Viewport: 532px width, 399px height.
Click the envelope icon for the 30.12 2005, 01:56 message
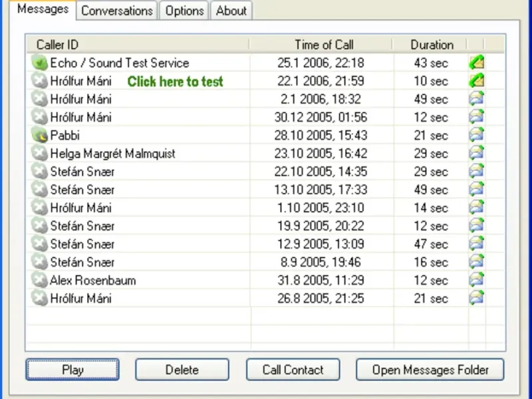[477, 117]
